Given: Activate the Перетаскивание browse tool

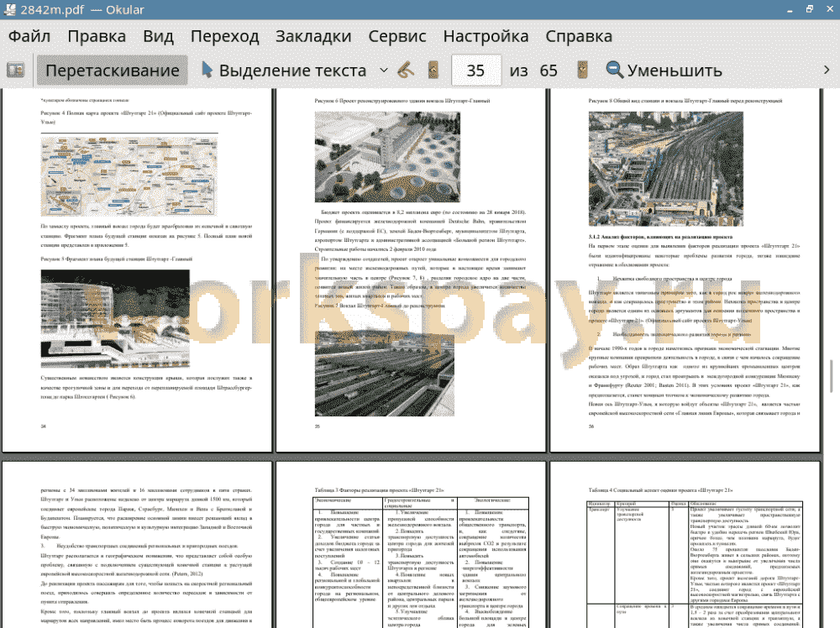Looking at the screenshot, I should [112, 71].
